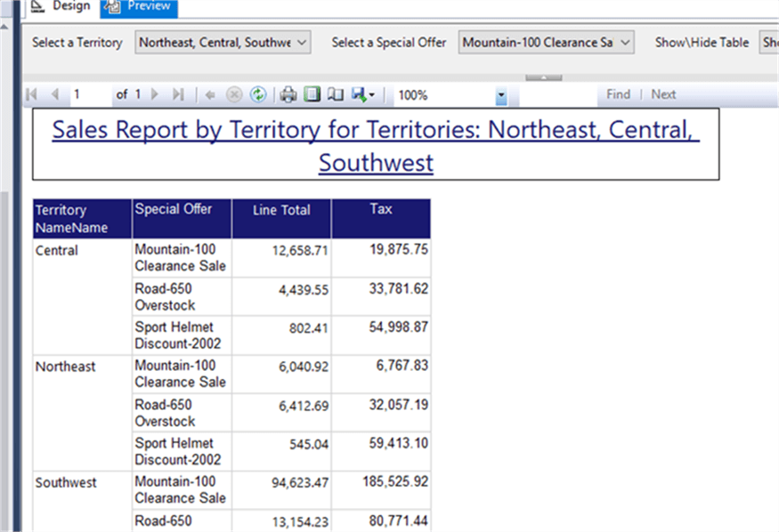Screen dimensions: 779x532
Task: Click the Find button
Action: pyautogui.click(x=618, y=94)
